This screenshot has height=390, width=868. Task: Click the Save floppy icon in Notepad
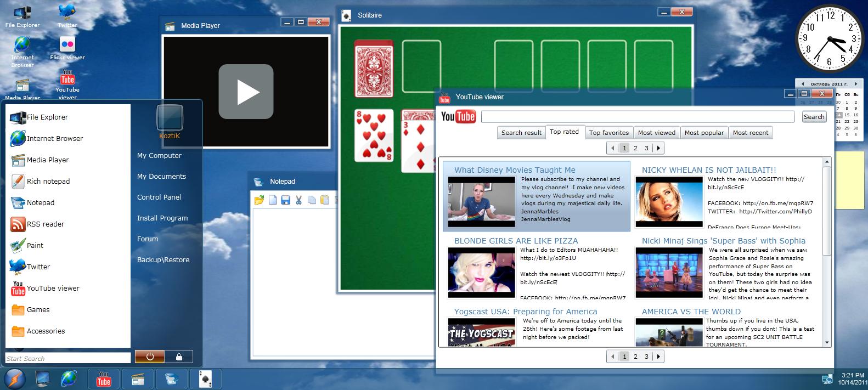(x=285, y=200)
